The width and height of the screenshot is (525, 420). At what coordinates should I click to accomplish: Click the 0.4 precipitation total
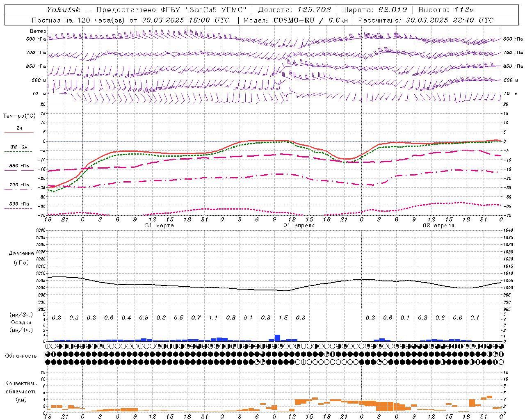(126, 317)
